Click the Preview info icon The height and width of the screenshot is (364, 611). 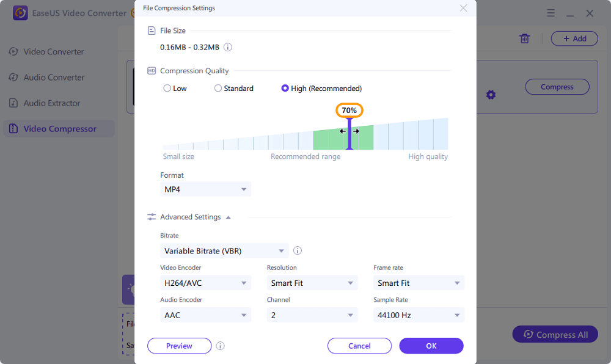tap(221, 346)
